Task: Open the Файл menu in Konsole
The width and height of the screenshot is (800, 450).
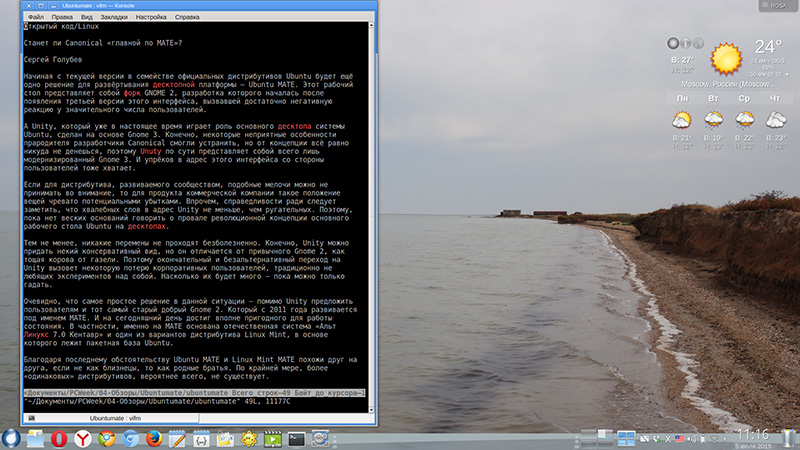Action: [36, 17]
